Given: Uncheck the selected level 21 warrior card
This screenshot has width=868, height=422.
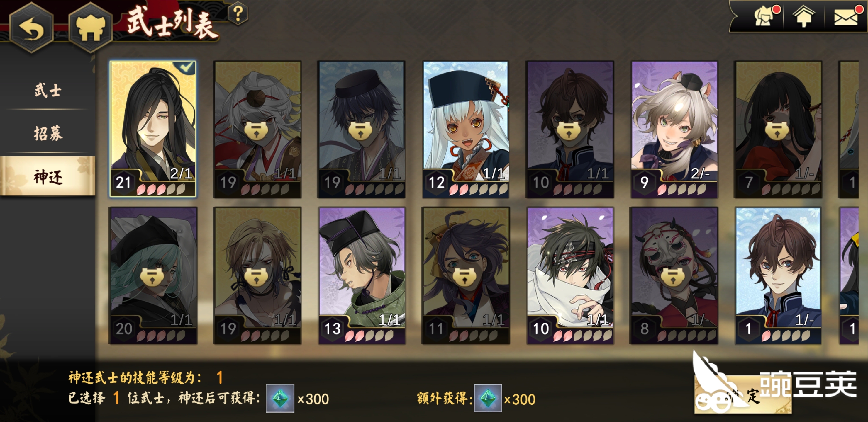Looking at the screenshot, I should click(153, 129).
